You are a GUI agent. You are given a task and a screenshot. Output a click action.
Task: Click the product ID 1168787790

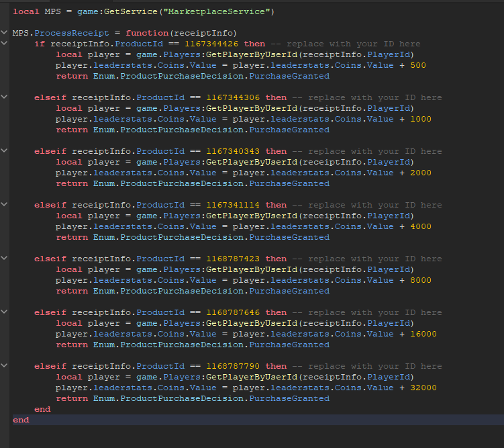(x=233, y=366)
